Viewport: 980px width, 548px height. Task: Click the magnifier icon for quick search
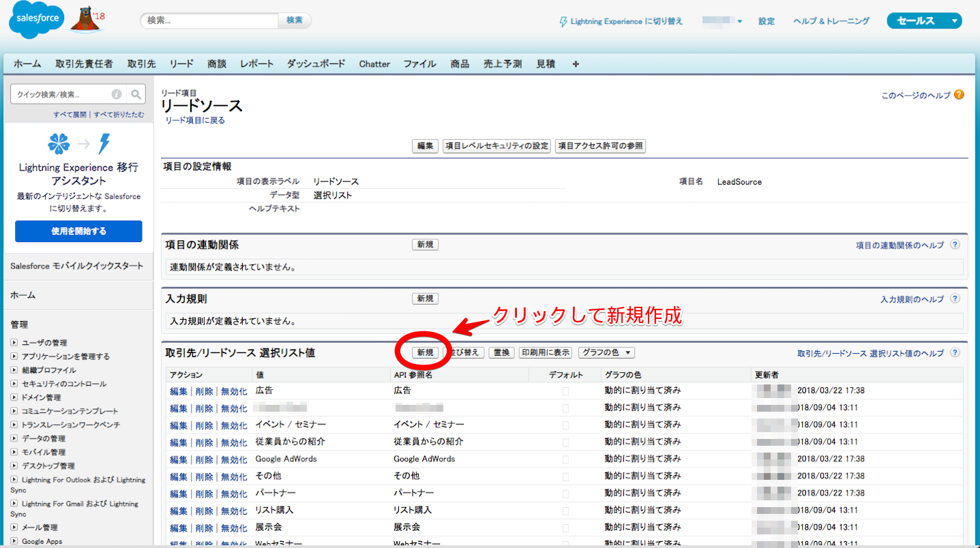point(136,95)
